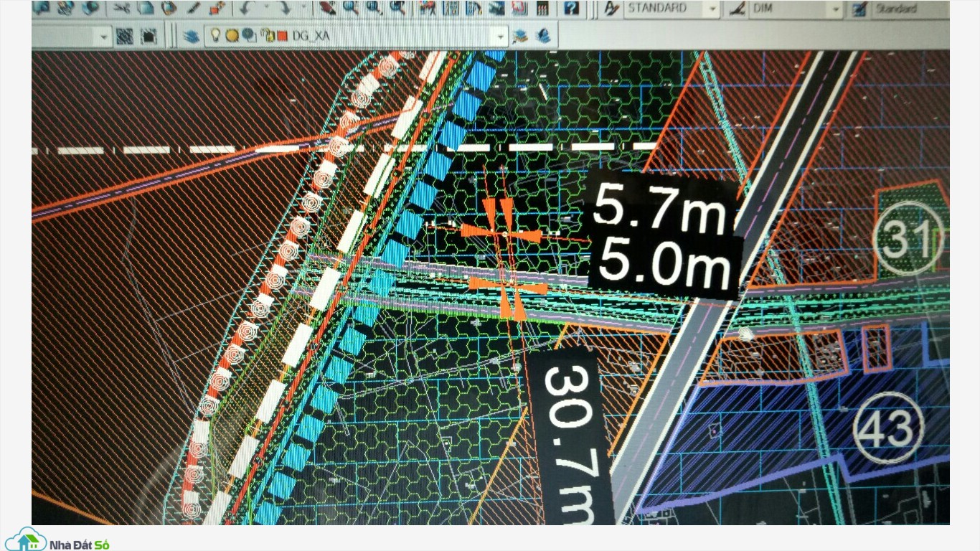Image resolution: width=980 pixels, height=551 pixels.
Task: Open the Sheet Set Manager icon
Action: pyautogui.click(x=496, y=8)
